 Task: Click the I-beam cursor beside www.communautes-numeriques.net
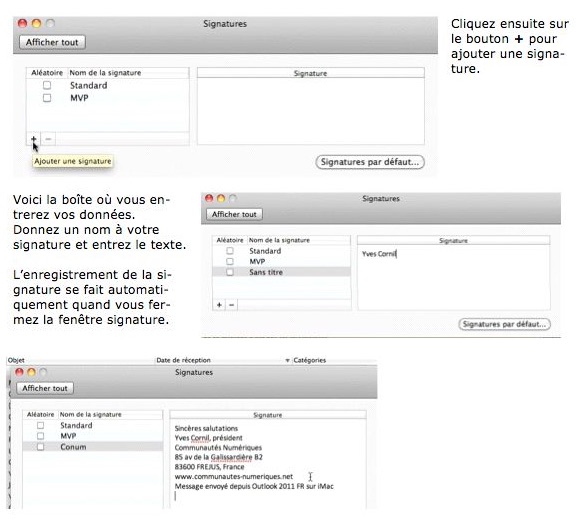pyautogui.click(x=310, y=476)
